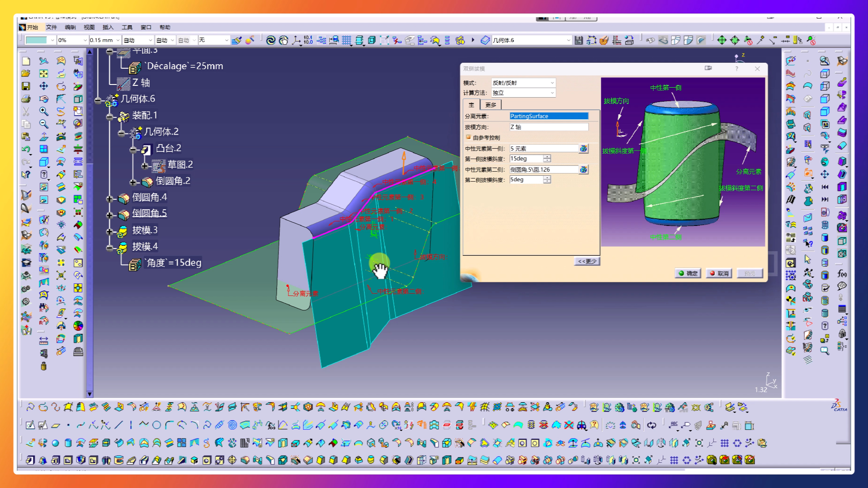This screenshot has width=868, height=488.
Task: Click the 第一侧拔模斜度 15deg field
Action: click(x=526, y=159)
